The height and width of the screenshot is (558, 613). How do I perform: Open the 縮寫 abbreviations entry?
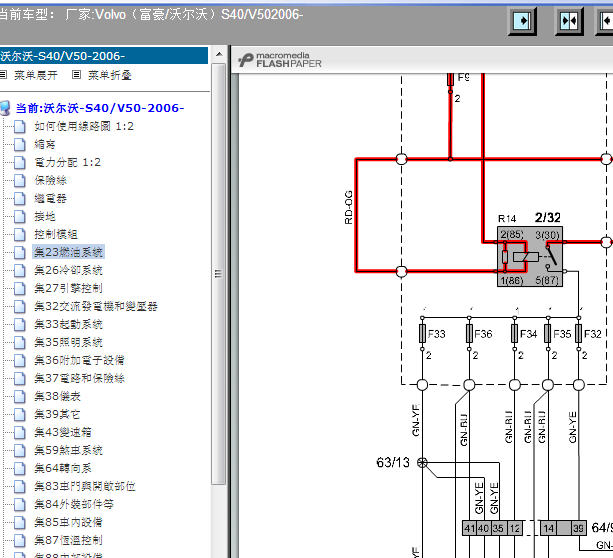click(x=45, y=144)
